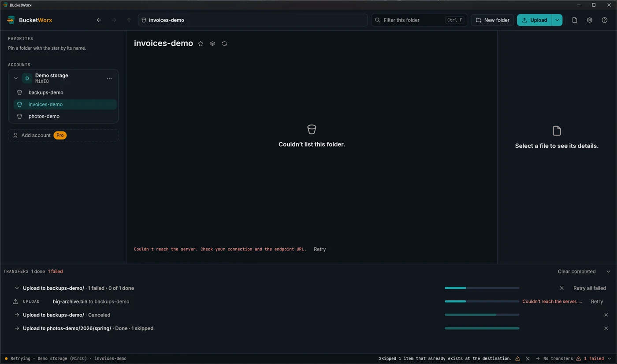Screen dimensions: 617x364
Task: Open the document icon in top toolbar
Action: (575, 20)
